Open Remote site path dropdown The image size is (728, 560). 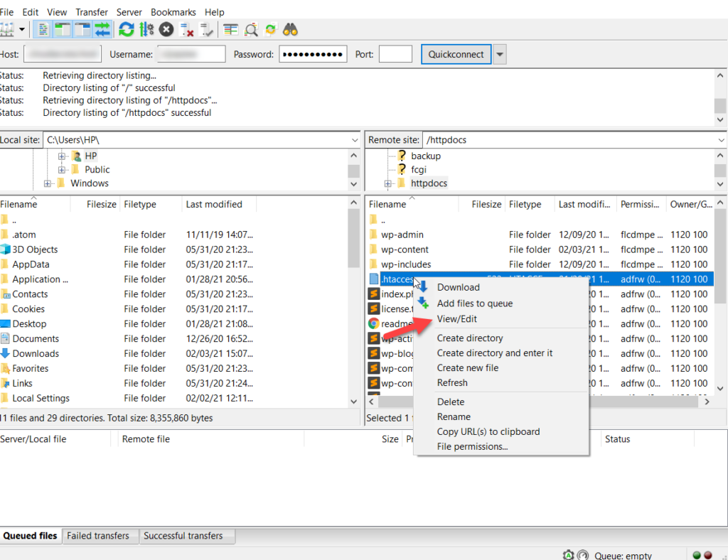[x=721, y=140]
